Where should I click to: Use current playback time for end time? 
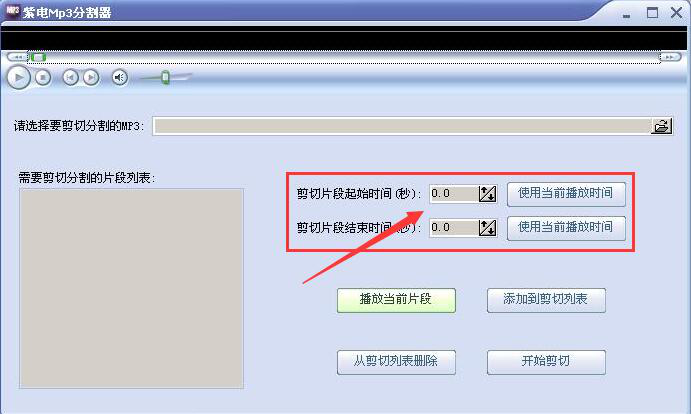(566, 228)
